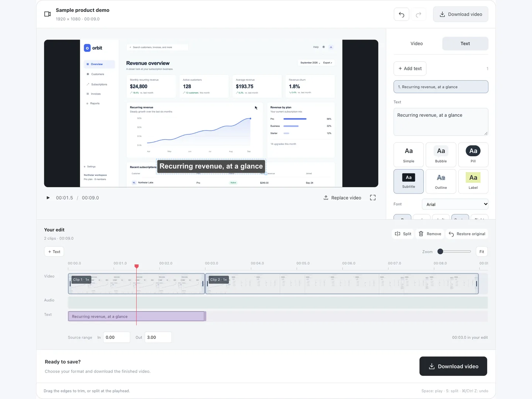
Task: Select Clip 1 on the video track
Action: pyautogui.click(x=136, y=284)
